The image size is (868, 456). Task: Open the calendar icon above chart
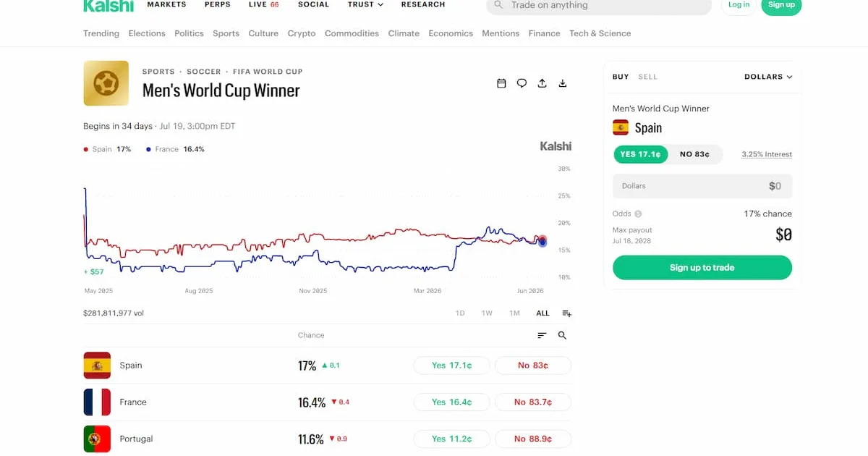point(501,83)
